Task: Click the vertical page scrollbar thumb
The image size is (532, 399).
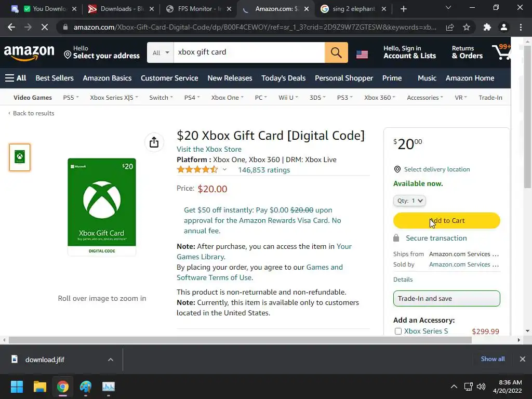Action: pyautogui.click(x=527, y=117)
